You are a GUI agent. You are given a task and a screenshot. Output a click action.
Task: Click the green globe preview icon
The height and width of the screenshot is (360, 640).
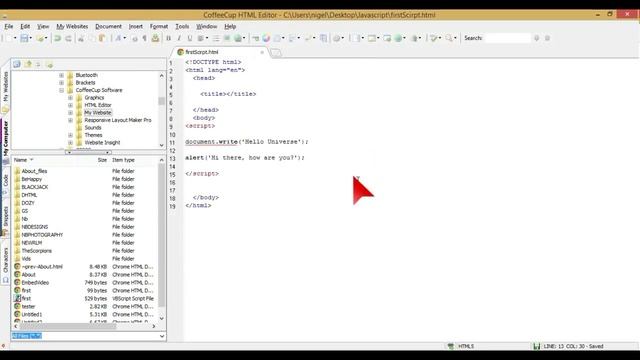pyautogui.click(x=398, y=38)
